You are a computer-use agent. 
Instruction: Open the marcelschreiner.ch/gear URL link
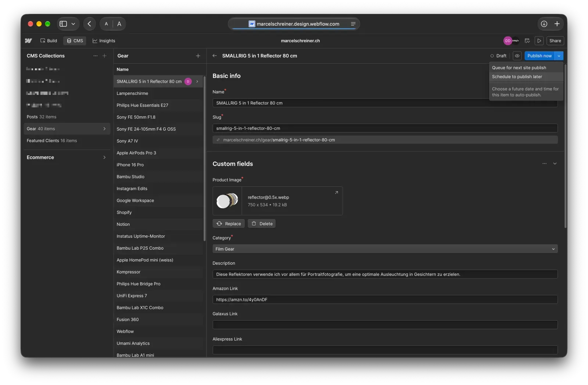385,140
